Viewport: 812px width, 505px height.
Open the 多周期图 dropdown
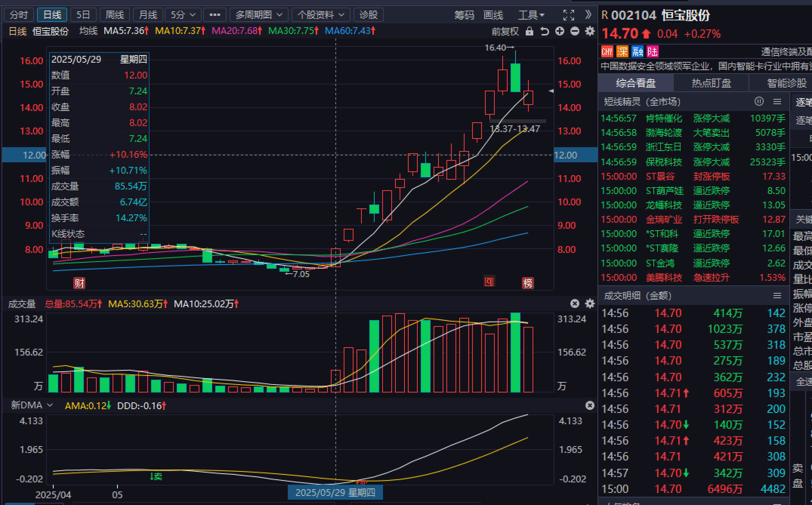coord(259,15)
